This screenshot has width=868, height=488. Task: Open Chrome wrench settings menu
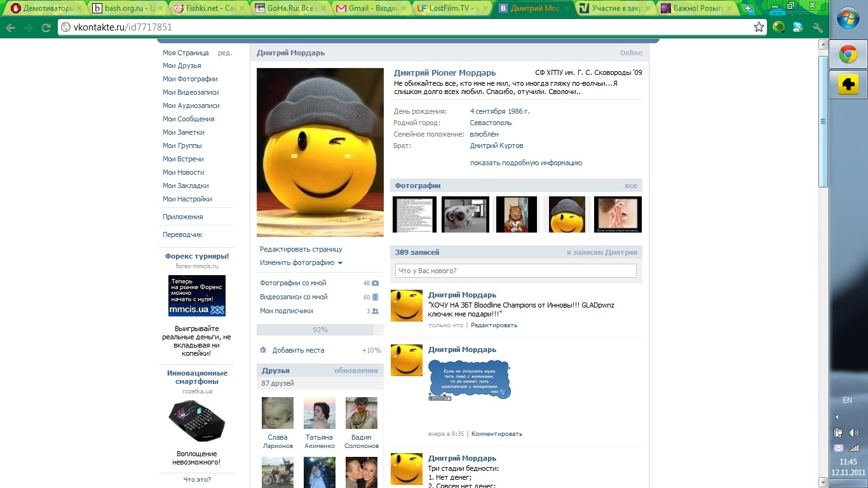pyautogui.click(x=818, y=27)
